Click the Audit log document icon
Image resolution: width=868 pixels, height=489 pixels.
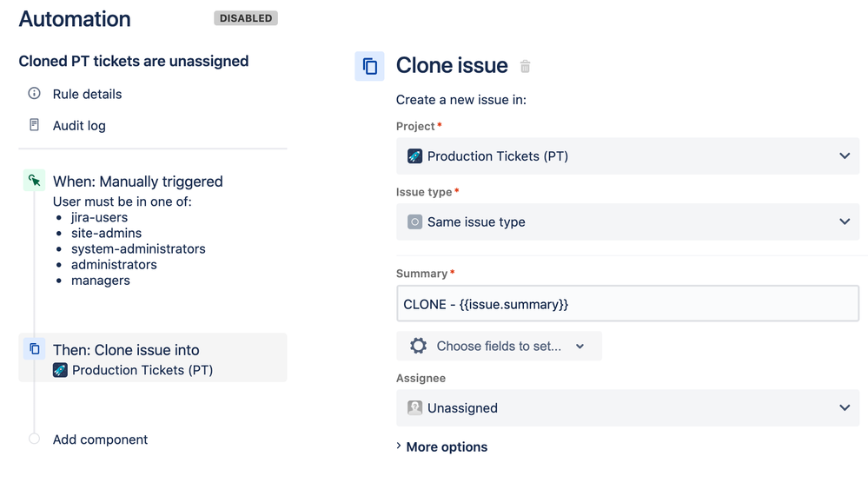pos(35,125)
